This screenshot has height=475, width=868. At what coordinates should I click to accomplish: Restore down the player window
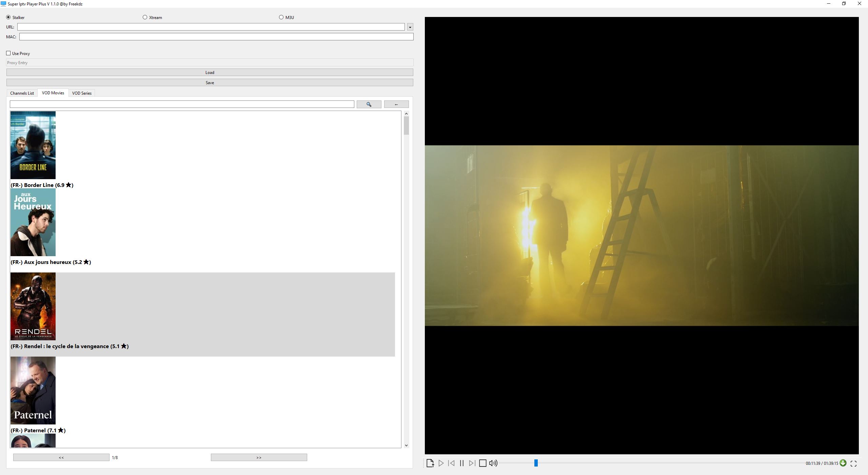coord(844,4)
